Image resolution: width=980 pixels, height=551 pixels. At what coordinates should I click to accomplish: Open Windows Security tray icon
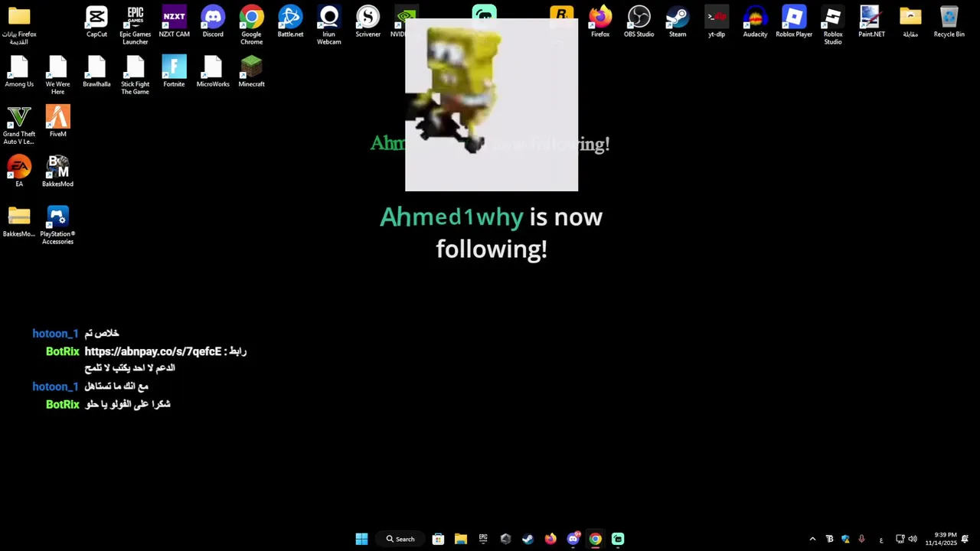[x=845, y=539]
